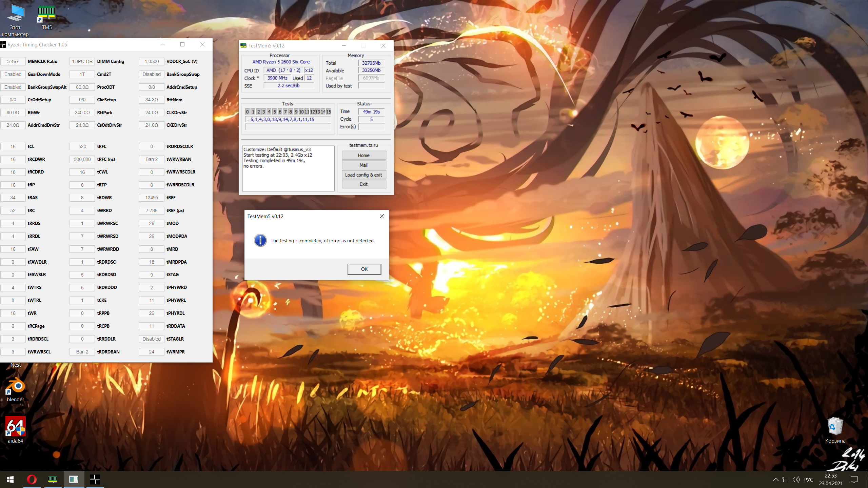Open the Windows Start menu
868x488 pixels.
pyautogui.click(x=10, y=479)
